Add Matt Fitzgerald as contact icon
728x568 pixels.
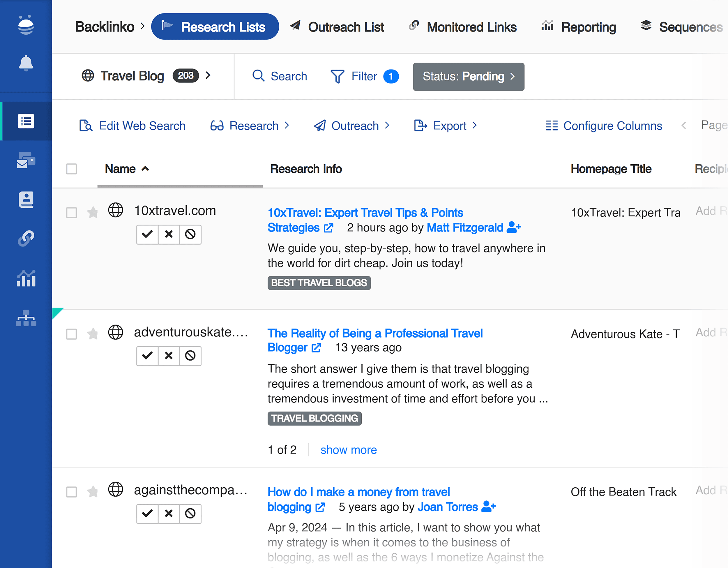tap(514, 227)
